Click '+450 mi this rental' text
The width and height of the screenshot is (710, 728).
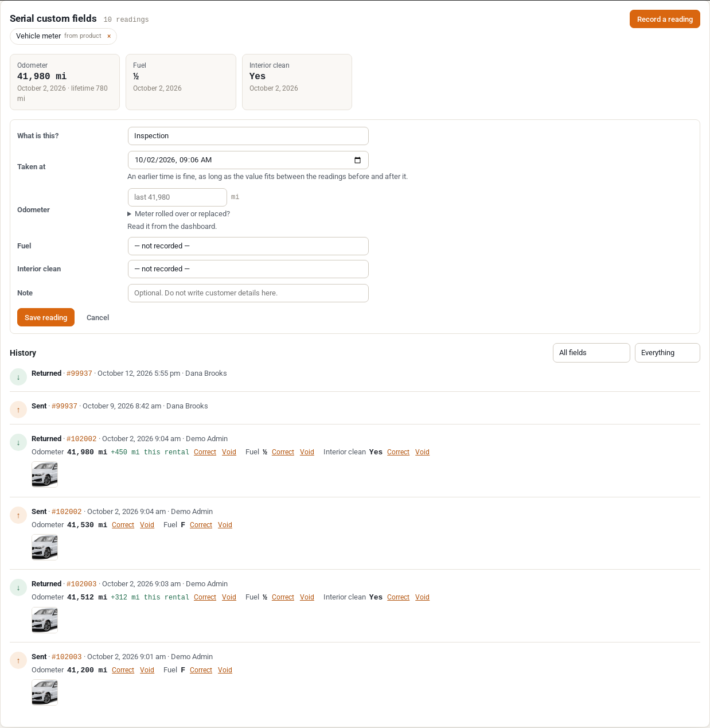tap(150, 452)
